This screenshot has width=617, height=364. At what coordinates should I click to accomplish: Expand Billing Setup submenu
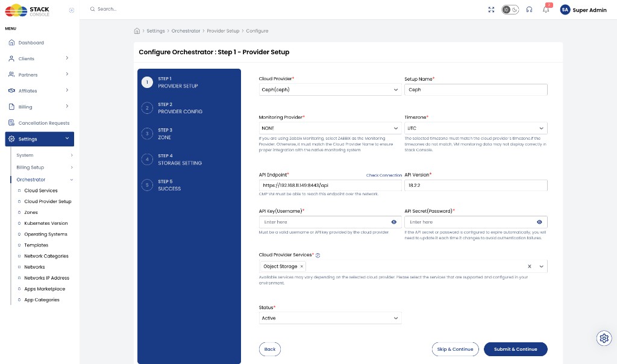tap(72, 168)
